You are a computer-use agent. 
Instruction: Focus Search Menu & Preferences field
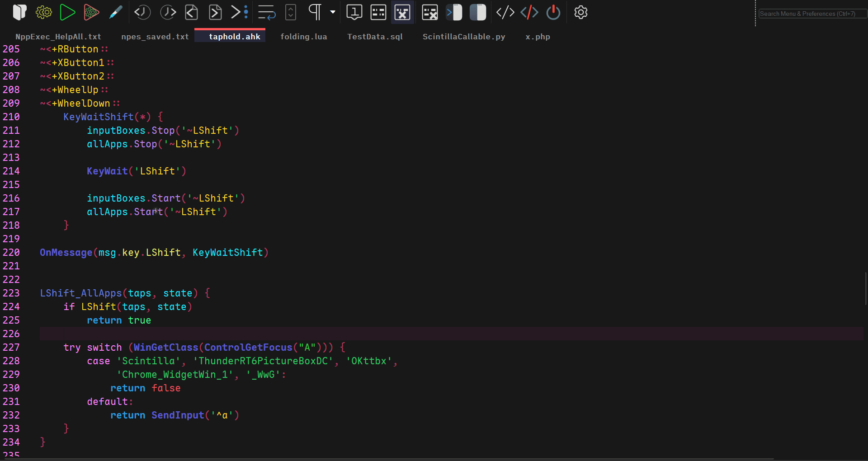coord(812,14)
